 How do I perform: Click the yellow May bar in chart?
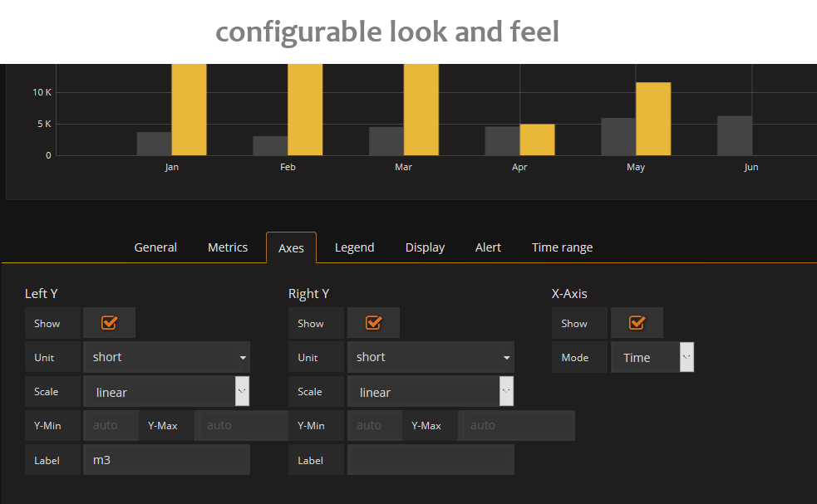653,119
